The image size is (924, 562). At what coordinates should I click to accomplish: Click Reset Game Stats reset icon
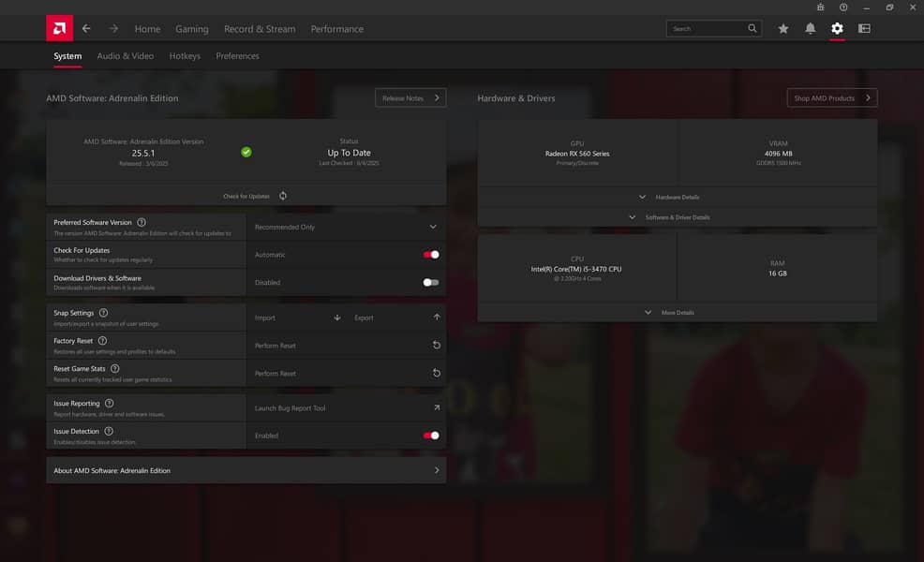pos(437,373)
